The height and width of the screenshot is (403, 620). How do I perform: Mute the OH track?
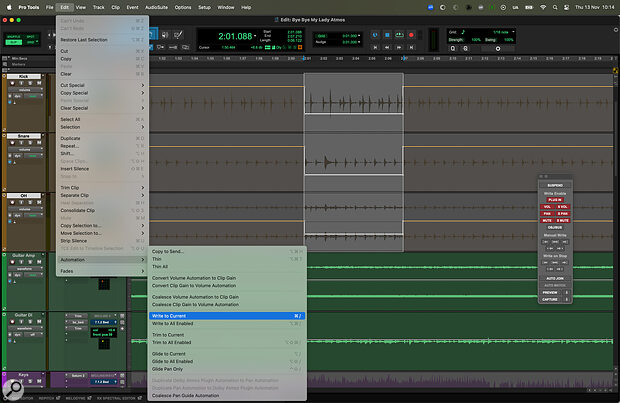39,202
